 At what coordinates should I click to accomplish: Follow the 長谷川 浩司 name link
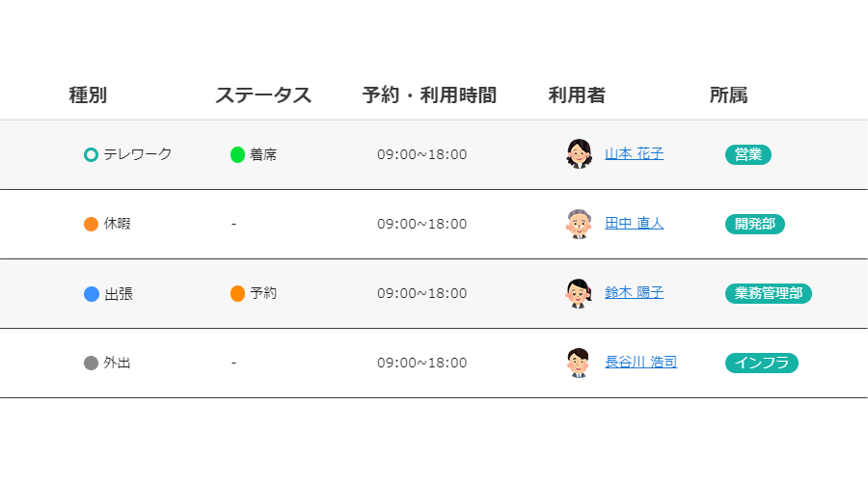point(640,363)
